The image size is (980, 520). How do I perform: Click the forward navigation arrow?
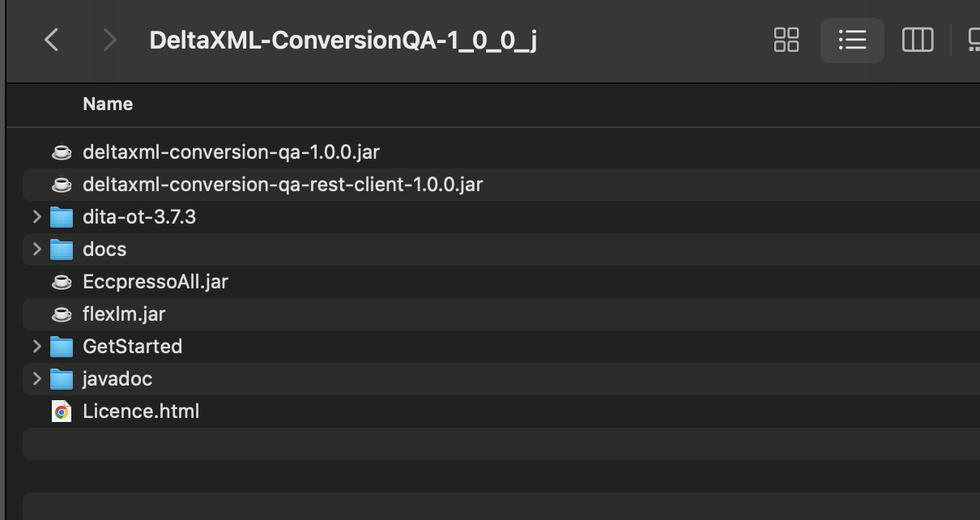click(109, 40)
